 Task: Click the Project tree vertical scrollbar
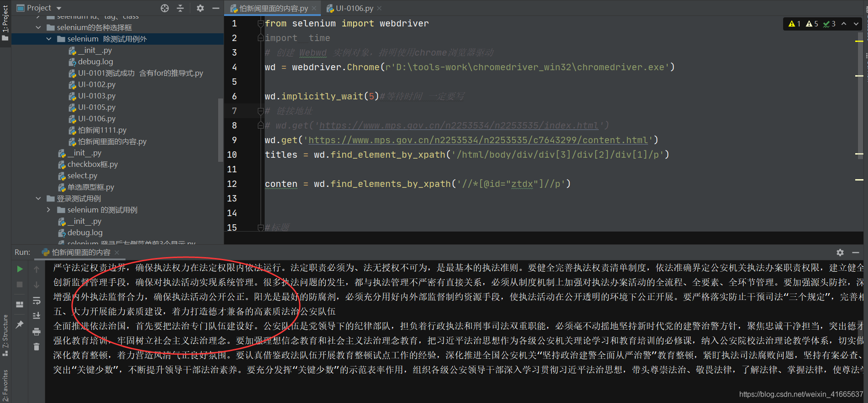[x=221, y=130]
